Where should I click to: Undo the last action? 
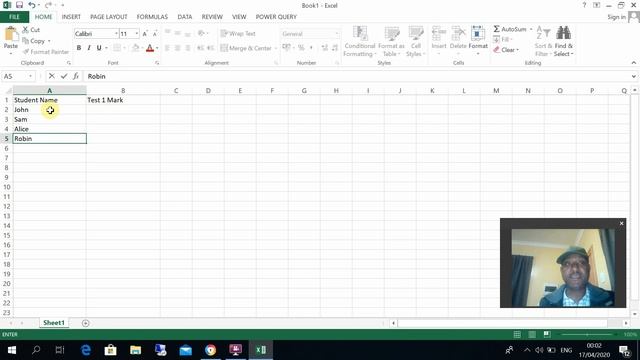(x=32, y=5)
